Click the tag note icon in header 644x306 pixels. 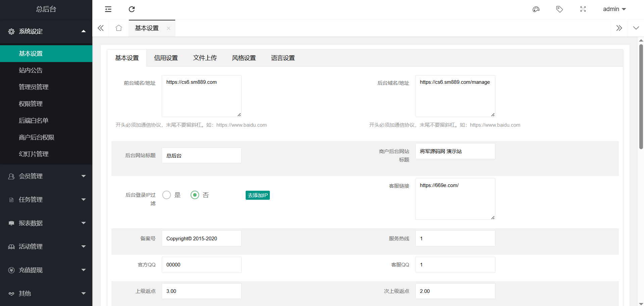coord(559,9)
